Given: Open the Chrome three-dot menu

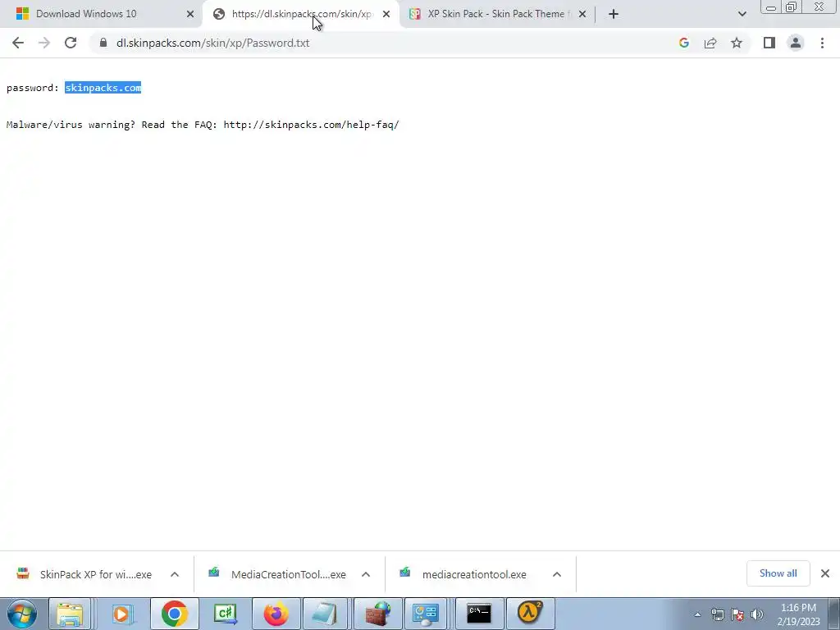Looking at the screenshot, I should [x=822, y=43].
